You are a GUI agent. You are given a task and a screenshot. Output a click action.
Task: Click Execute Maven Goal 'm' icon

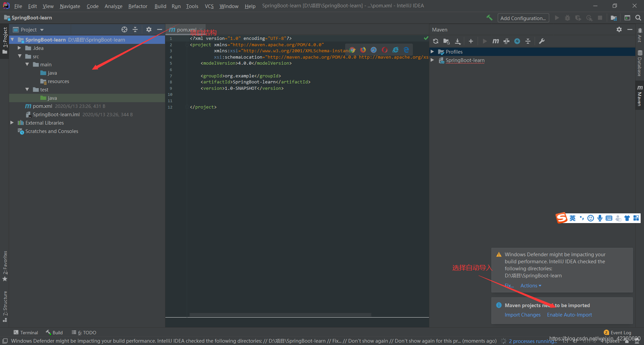tap(495, 41)
